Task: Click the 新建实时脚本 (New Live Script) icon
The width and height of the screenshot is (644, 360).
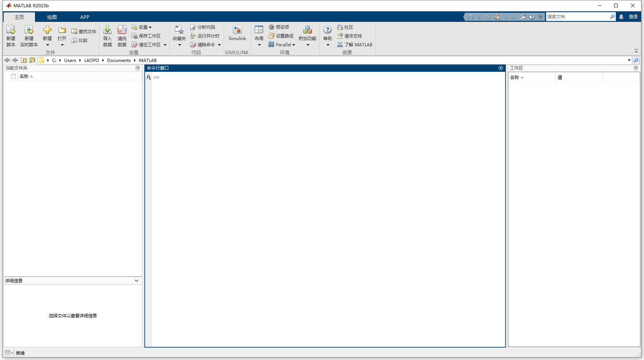Action: click(29, 30)
